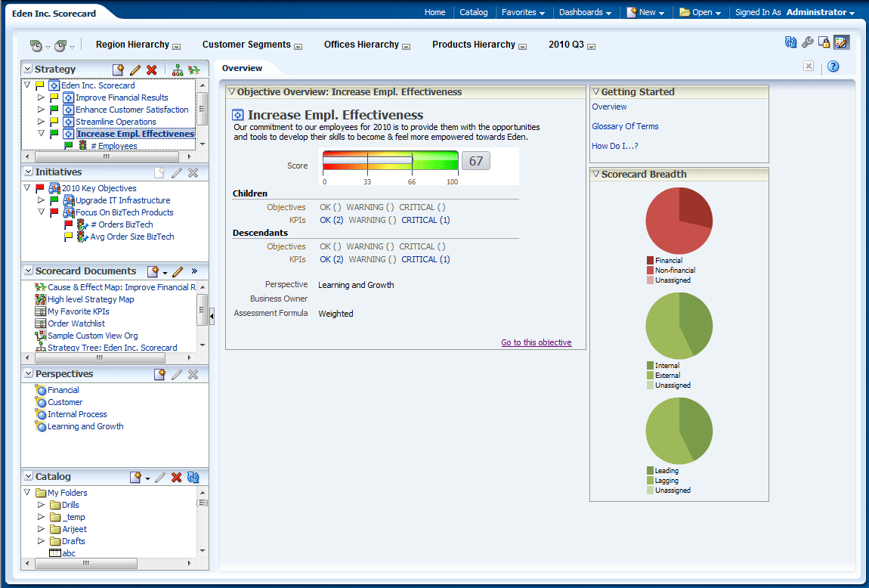Click the pencil edit icon in Strategy pane
The image size is (869, 588).
coord(135,70)
